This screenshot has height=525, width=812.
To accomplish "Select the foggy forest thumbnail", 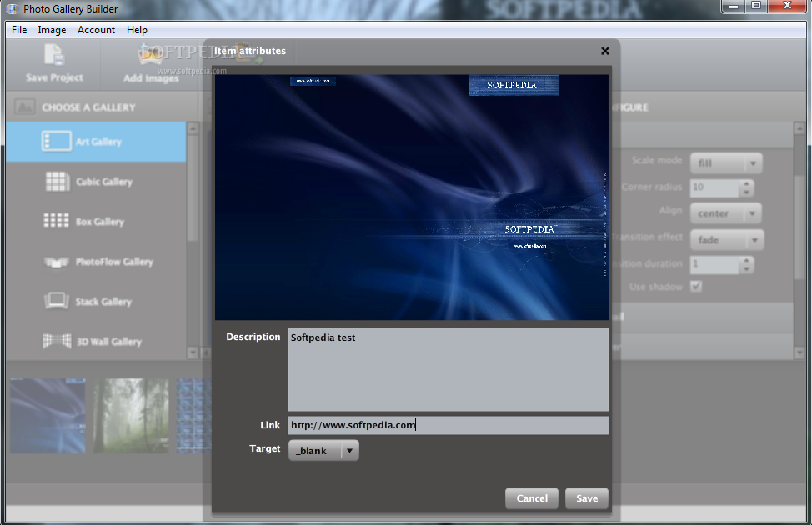I will (x=131, y=416).
